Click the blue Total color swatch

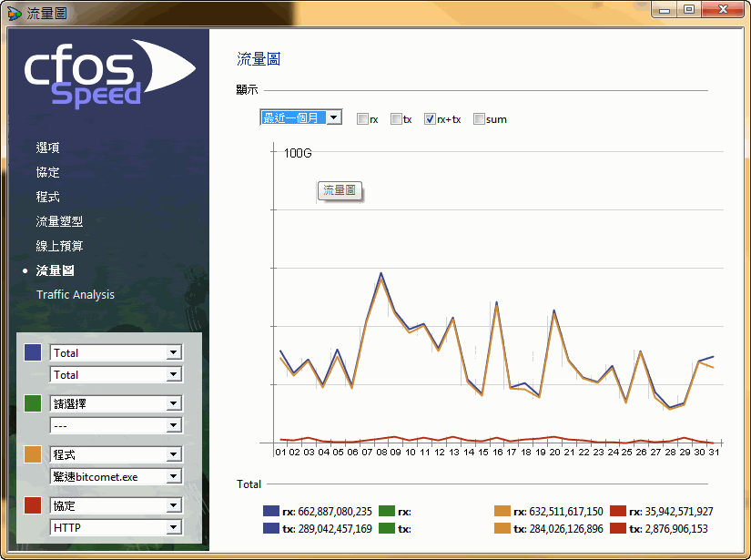pos(33,352)
